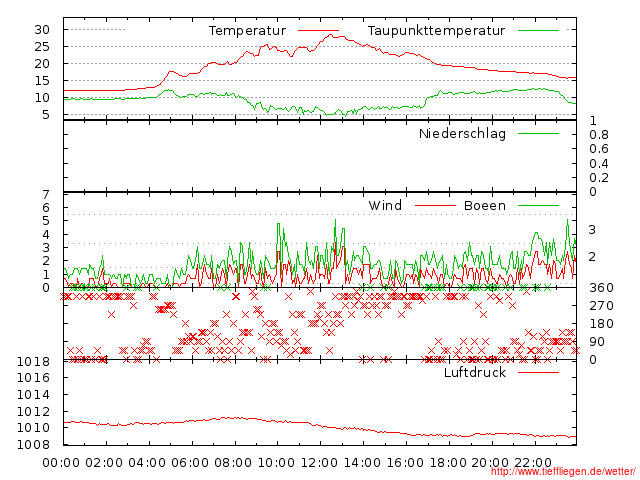Screen dimensions: 640x480
Task: Click the 270 wind direction axis value
Action: 601,306
